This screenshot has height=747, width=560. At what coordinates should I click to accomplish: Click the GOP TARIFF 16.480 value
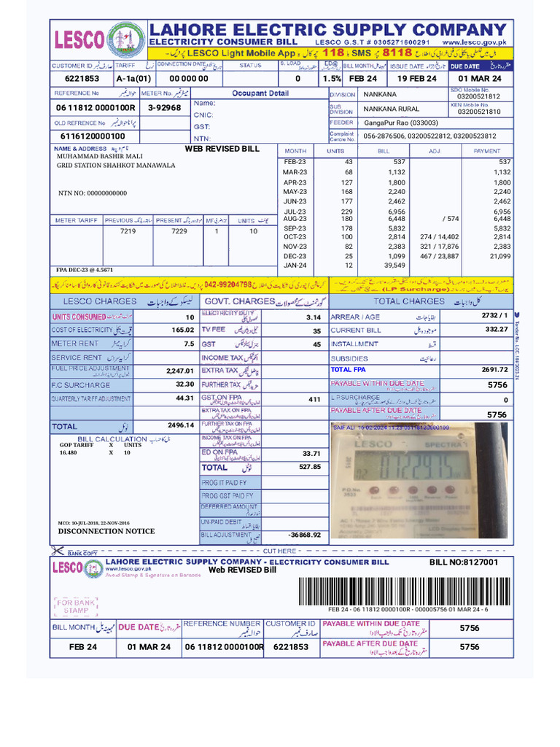[68, 452]
